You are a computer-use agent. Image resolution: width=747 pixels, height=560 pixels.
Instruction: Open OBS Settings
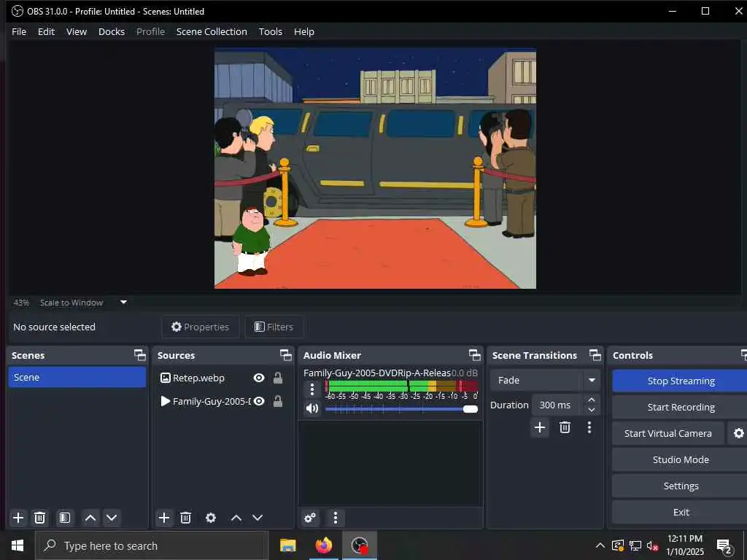coord(680,486)
